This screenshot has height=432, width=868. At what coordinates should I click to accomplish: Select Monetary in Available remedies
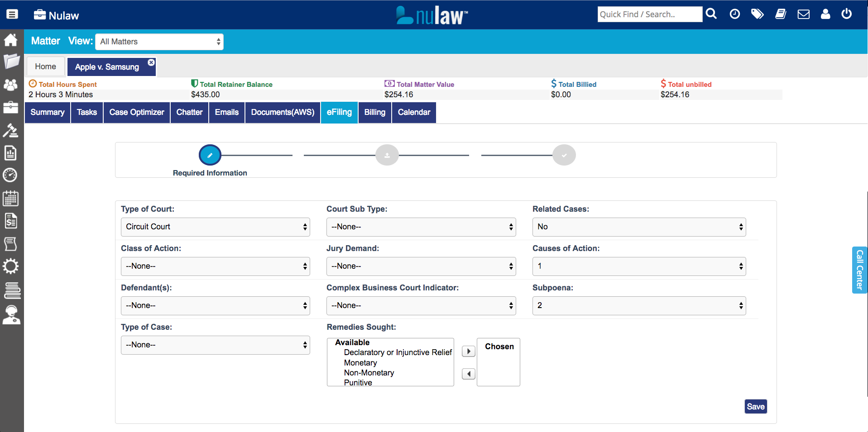tap(360, 363)
